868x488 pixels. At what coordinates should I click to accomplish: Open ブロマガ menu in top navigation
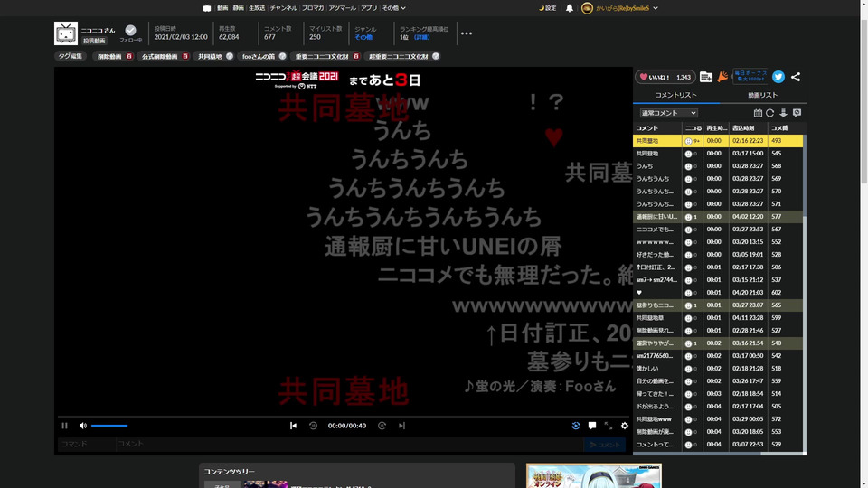point(314,8)
